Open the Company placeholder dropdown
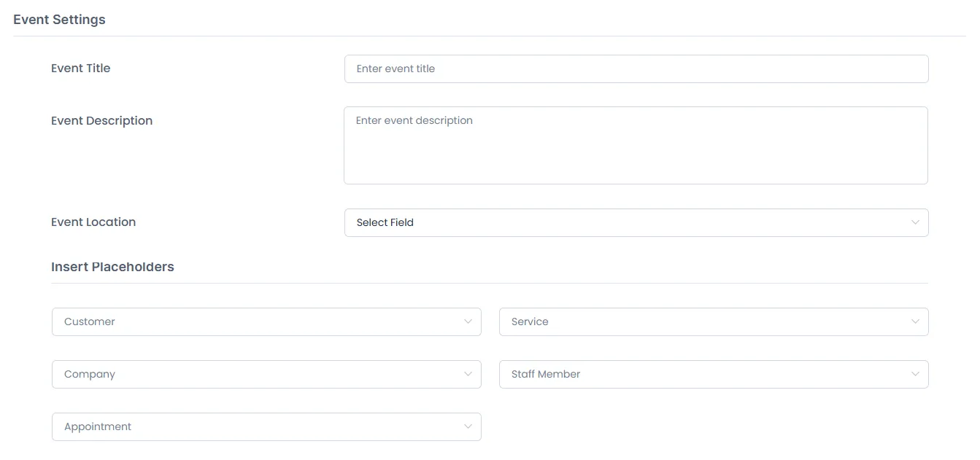Viewport: 980px width, 460px height. pos(266,374)
